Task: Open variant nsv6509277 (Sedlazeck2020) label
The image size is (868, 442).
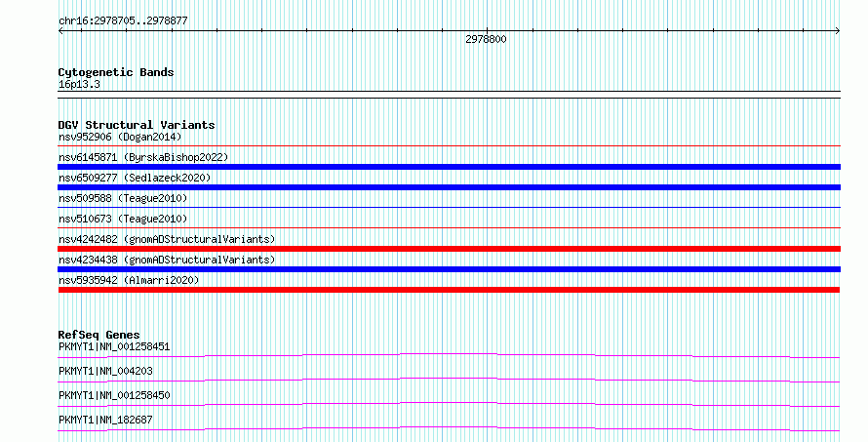Action: click(x=135, y=178)
